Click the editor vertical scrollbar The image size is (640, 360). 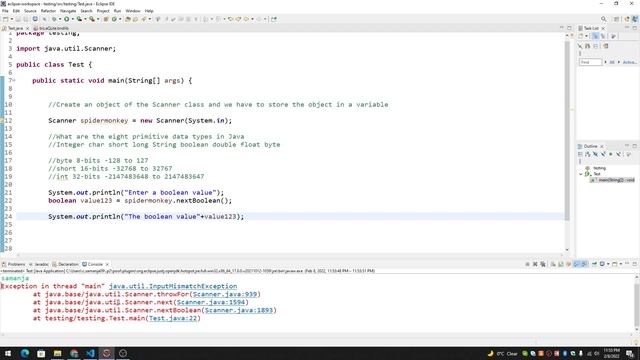pos(567,131)
